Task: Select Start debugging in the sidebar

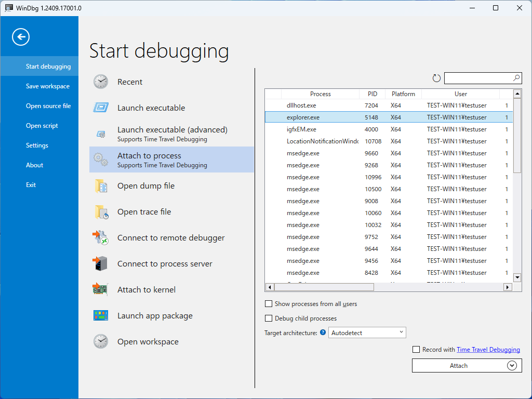Action: pyautogui.click(x=39, y=66)
